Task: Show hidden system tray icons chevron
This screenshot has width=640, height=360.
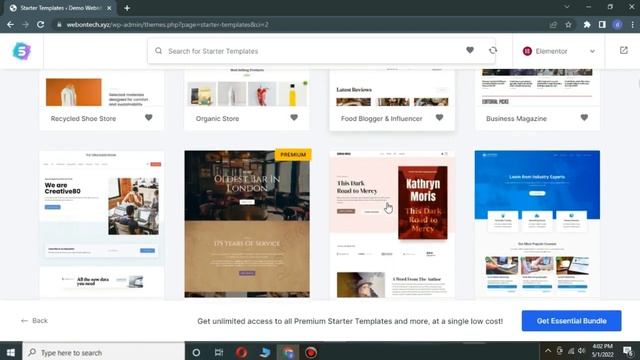Action: [x=548, y=351]
